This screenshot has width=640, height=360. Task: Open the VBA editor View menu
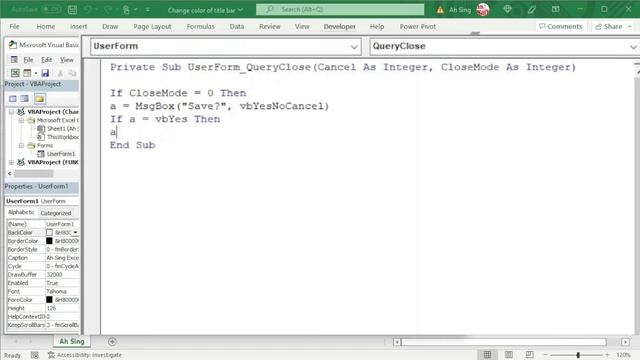pos(67,60)
